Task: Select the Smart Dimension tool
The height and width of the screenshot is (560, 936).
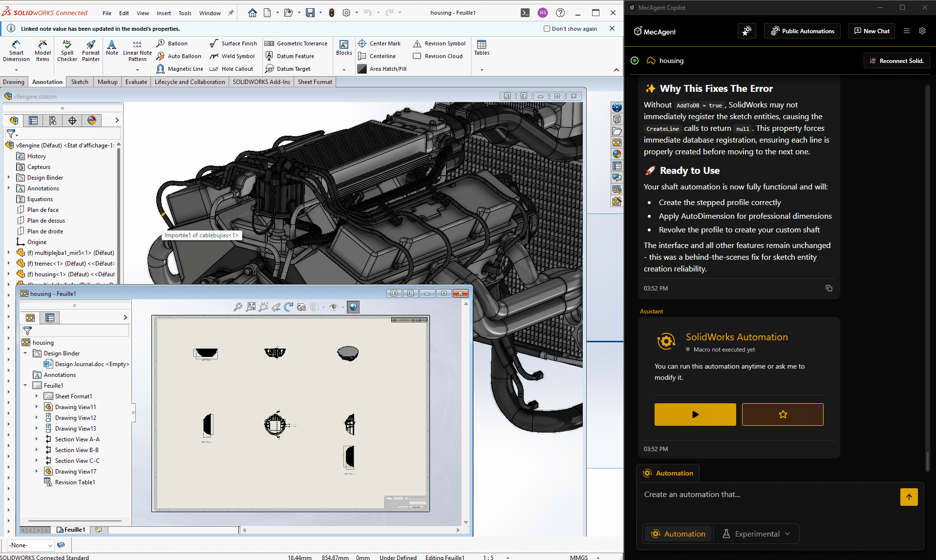Action: pos(16,51)
